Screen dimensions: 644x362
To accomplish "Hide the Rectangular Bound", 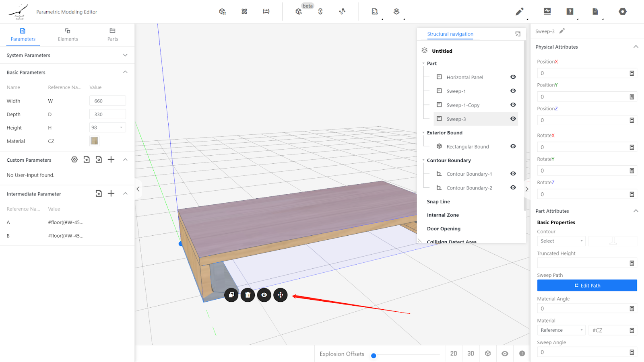I will (x=513, y=146).
